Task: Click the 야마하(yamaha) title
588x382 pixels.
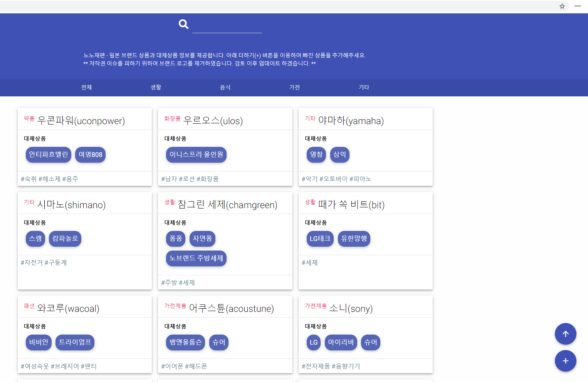Action: coord(351,121)
